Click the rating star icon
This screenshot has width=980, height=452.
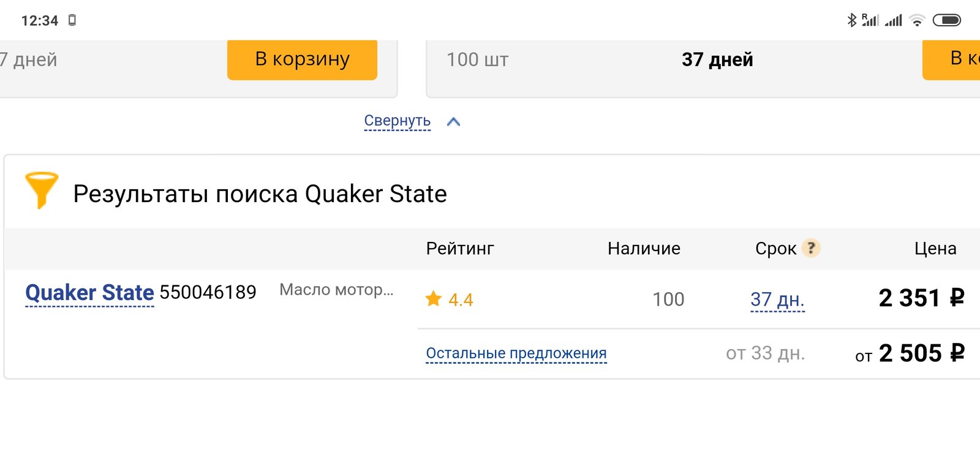[434, 299]
